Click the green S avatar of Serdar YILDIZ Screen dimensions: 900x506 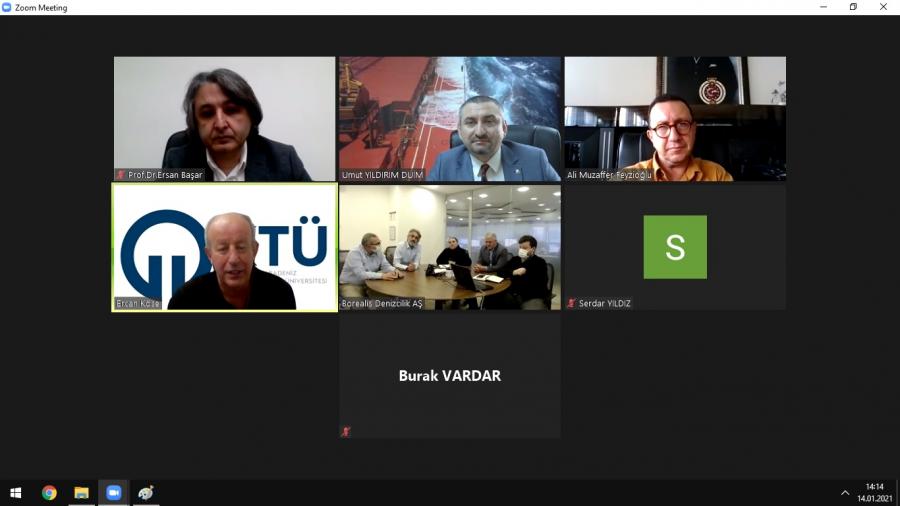[675, 247]
